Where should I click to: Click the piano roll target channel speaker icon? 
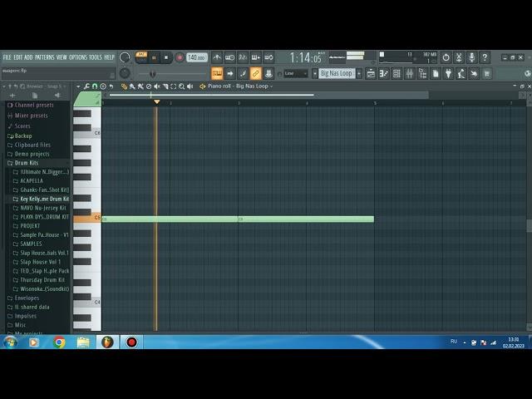(203, 86)
